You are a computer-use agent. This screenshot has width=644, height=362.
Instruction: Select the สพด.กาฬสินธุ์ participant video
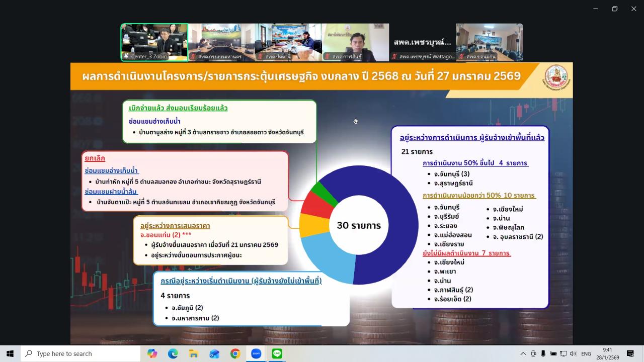pos(355,42)
